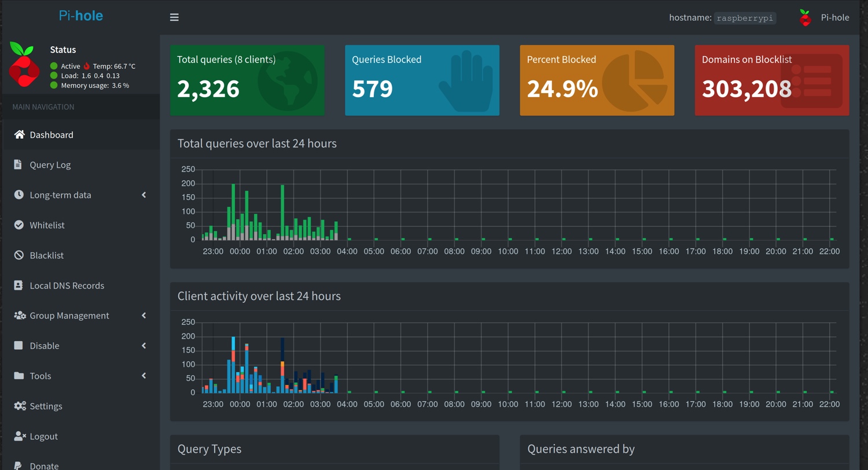
Task: Click the Query Log file icon
Action: (18, 165)
